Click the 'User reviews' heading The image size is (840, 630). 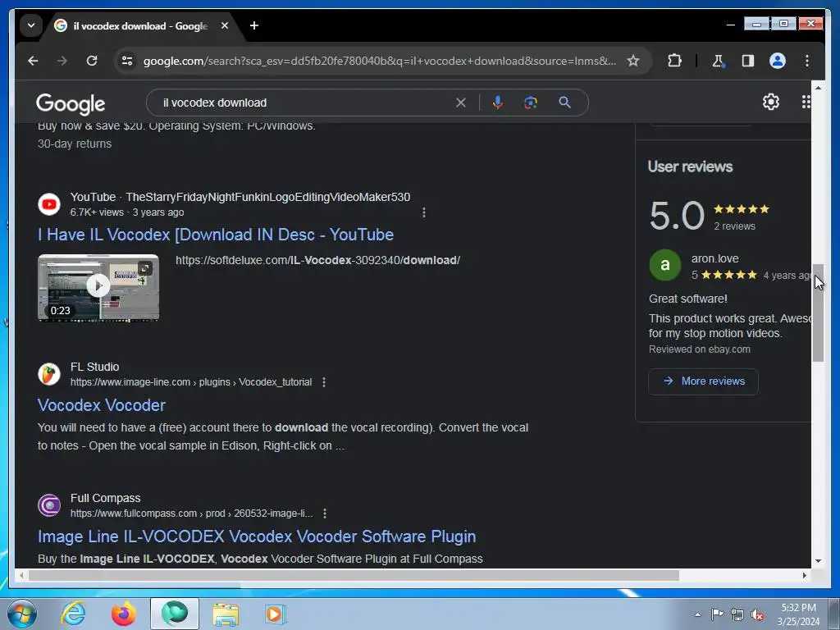coord(690,167)
